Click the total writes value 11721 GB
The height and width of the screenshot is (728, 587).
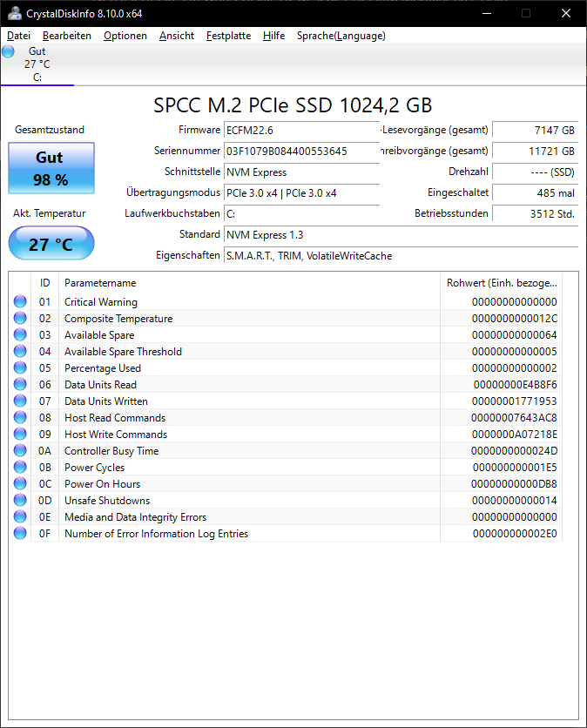point(535,152)
